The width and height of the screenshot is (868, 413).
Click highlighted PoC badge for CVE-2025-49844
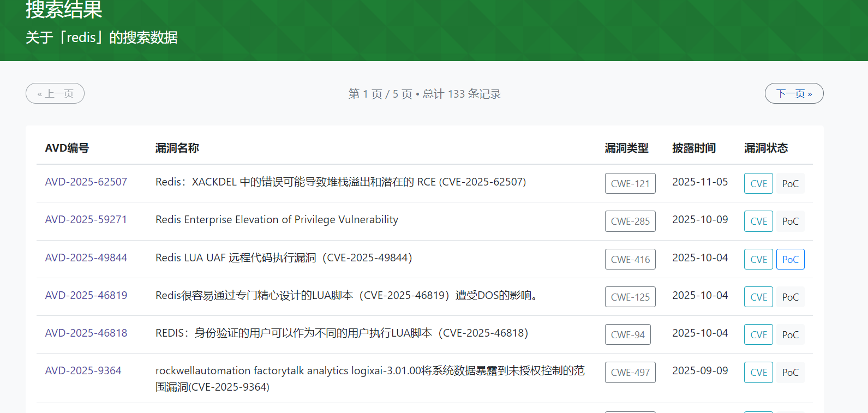tap(790, 259)
